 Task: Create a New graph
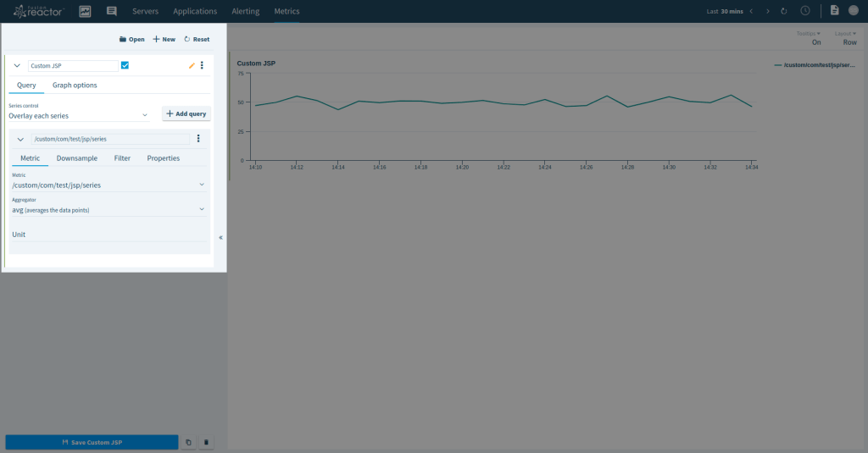[164, 39]
